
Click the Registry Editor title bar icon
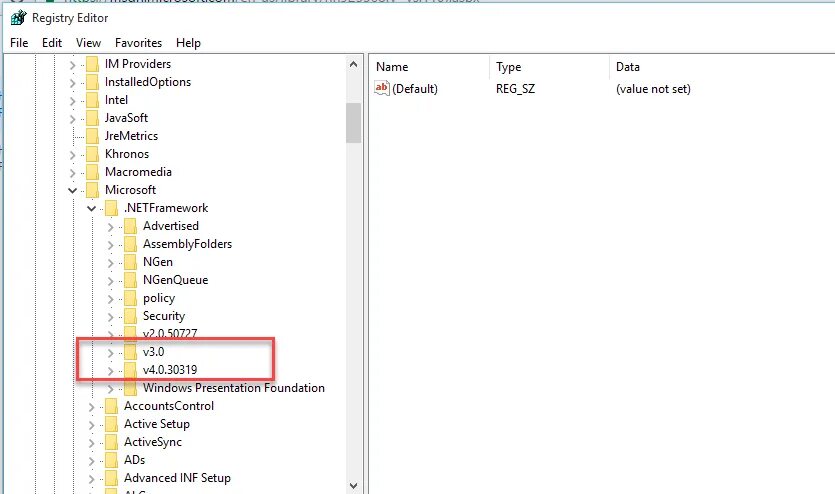18,18
